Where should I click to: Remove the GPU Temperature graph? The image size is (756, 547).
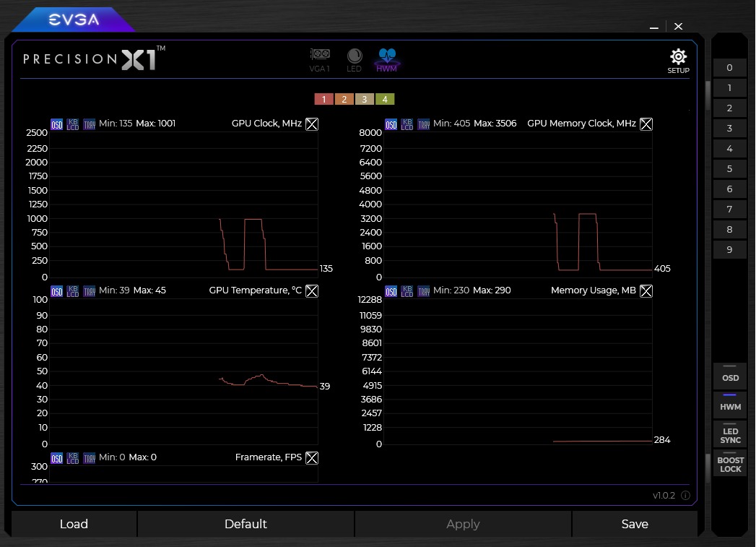click(x=312, y=291)
